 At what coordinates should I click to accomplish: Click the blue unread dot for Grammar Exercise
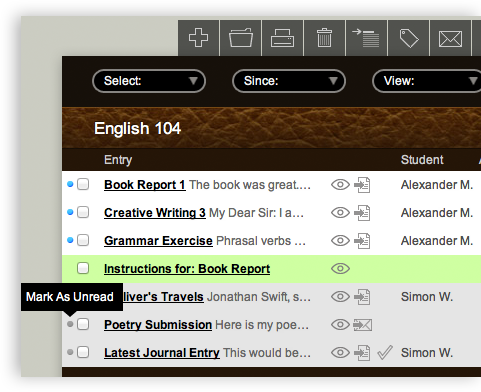click(70, 240)
